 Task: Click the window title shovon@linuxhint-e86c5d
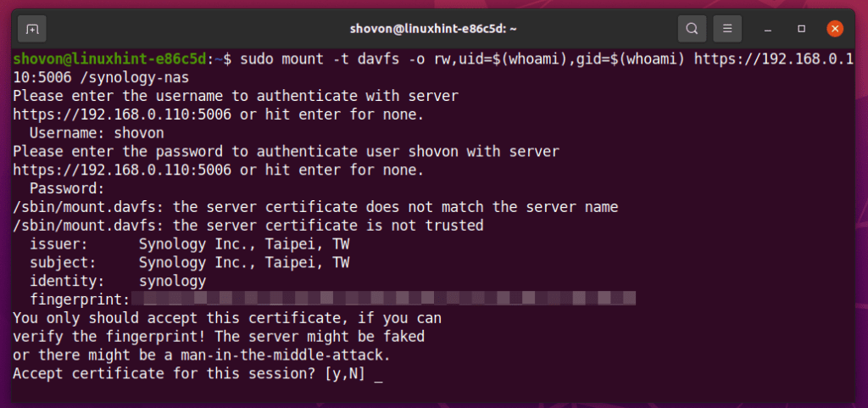(433, 28)
